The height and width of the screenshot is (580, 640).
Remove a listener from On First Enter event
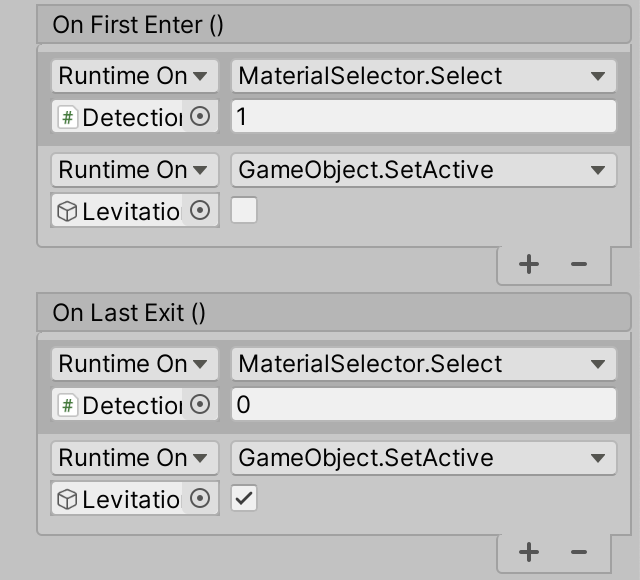click(578, 264)
